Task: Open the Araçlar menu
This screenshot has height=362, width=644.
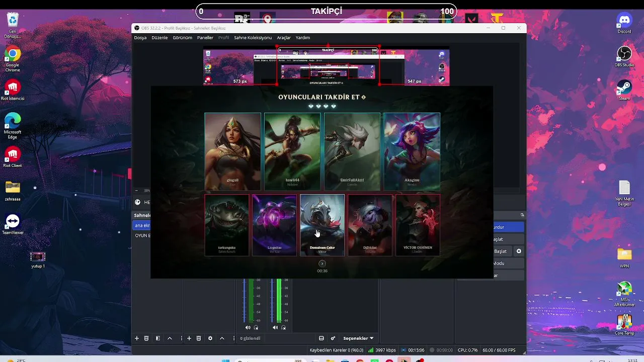Action: point(284,38)
